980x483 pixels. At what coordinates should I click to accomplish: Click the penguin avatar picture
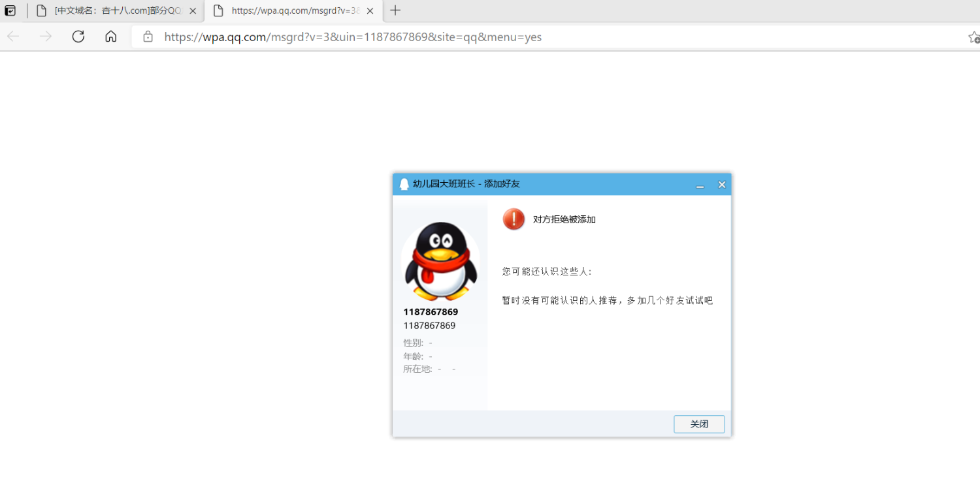440,261
